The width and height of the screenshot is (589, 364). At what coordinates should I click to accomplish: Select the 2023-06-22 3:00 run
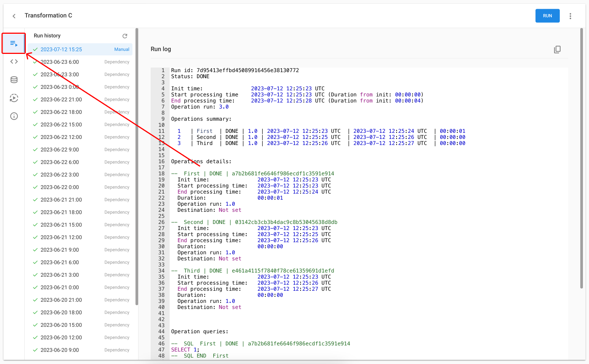[80, 175]
